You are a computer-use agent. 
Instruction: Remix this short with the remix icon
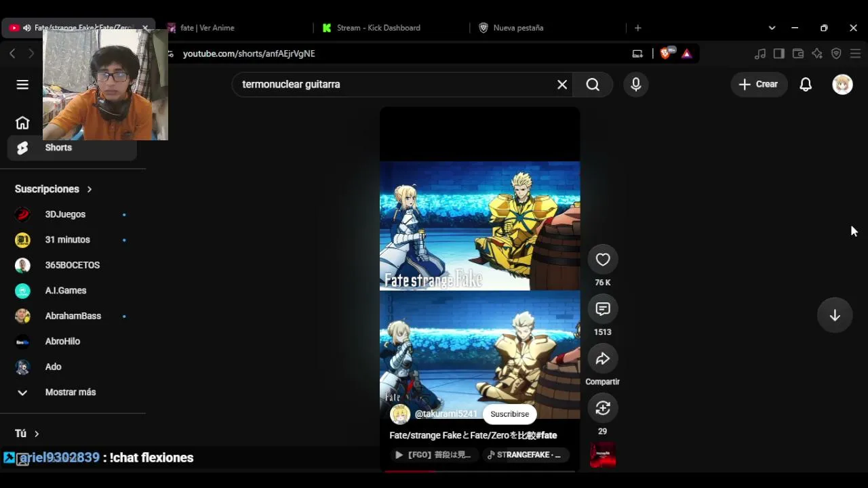[603, 408]
